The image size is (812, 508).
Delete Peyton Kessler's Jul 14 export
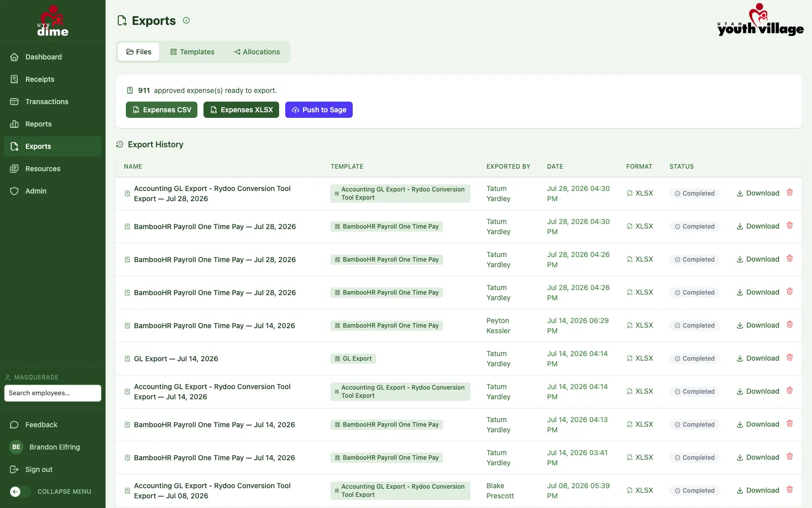coord(790,325)
